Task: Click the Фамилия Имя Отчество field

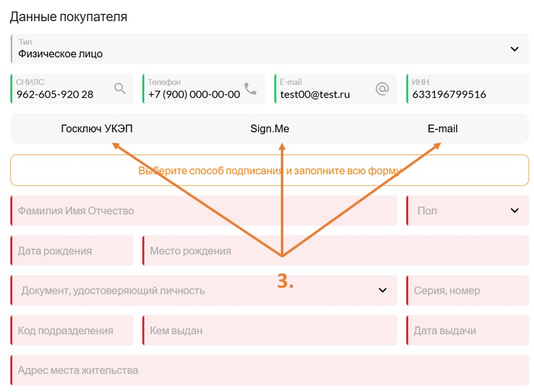Action: (204, 210)
